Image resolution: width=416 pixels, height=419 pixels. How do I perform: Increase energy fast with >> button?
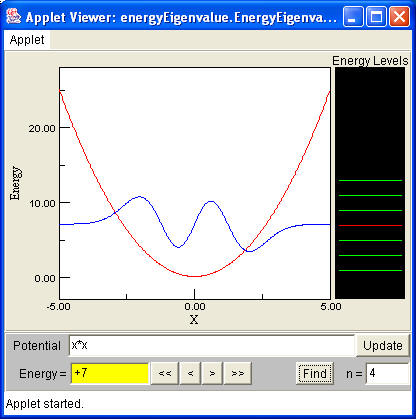pyautogui.click(x=238, y=373)
